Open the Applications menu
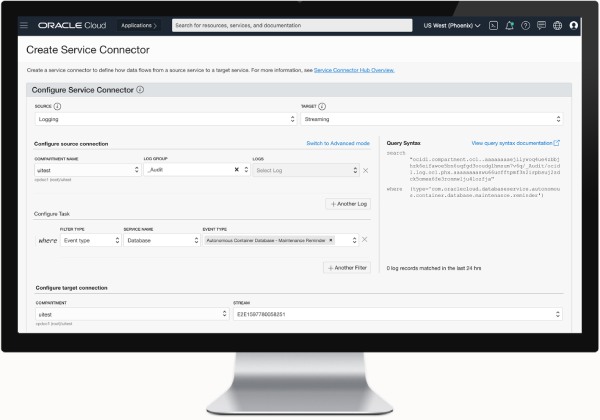The width and height of the screenshot is (600, 420). coord(139,25)
